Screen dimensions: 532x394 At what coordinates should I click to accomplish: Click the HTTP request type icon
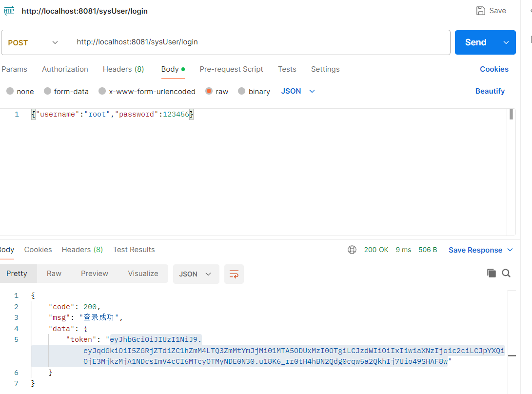coord(9,11)
